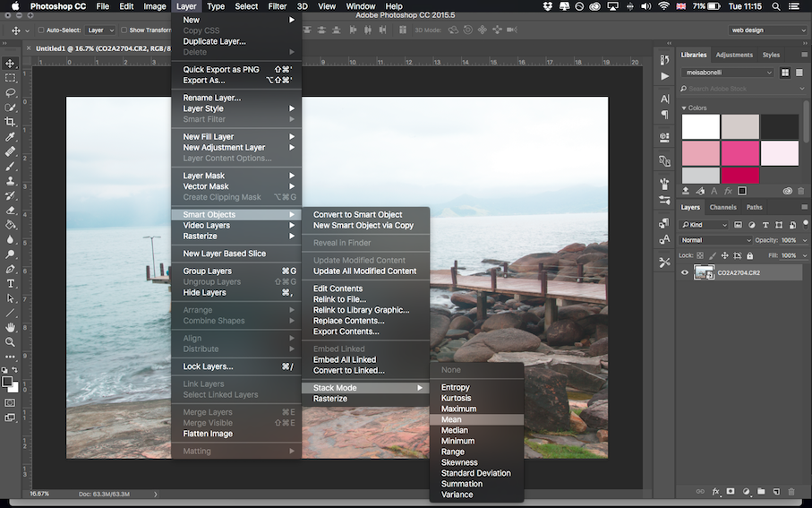Select the Pen tool
Screen dimensions: 812x508
[10, 269]
